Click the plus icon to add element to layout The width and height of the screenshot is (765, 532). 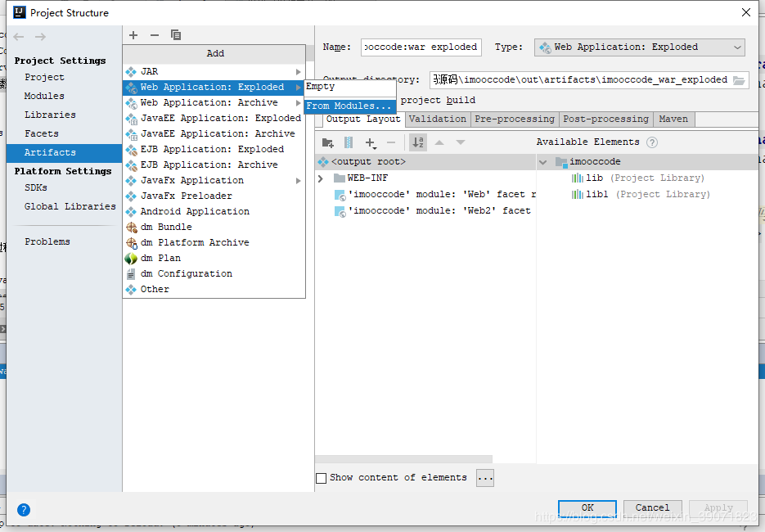(370, 142)
